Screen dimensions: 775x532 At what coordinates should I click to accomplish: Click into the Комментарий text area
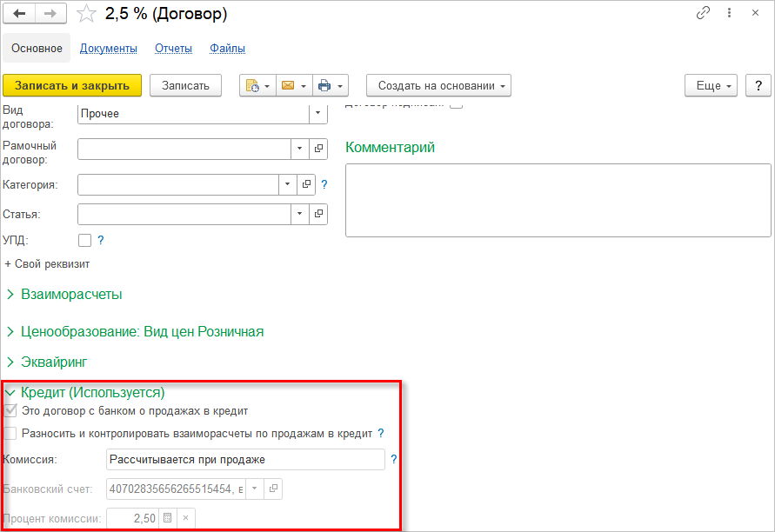(x=558, y=200)
